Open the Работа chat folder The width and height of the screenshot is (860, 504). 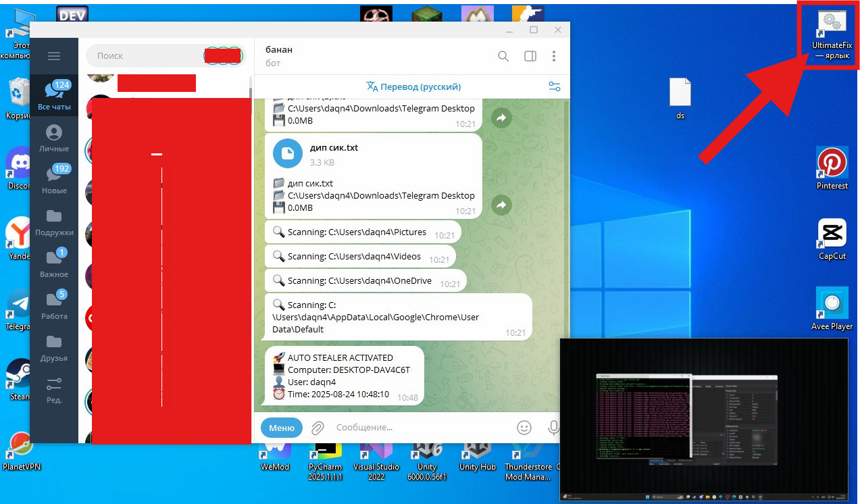54,303
